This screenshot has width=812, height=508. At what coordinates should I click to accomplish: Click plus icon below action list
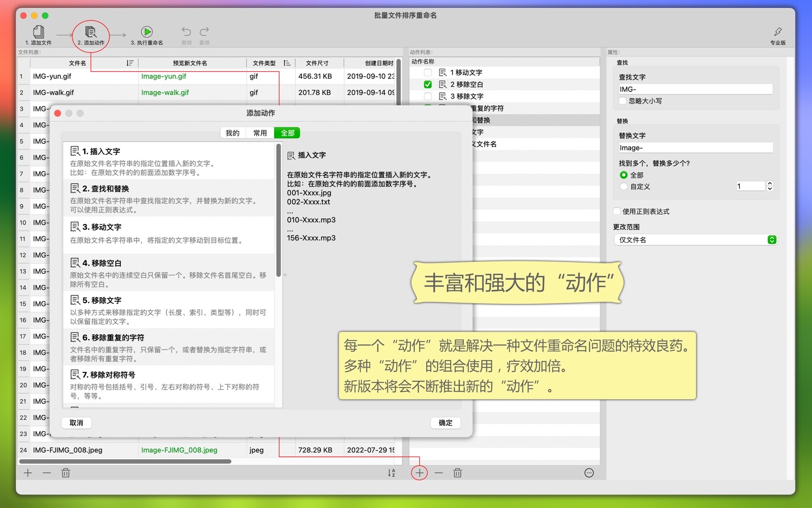point(419,473)
